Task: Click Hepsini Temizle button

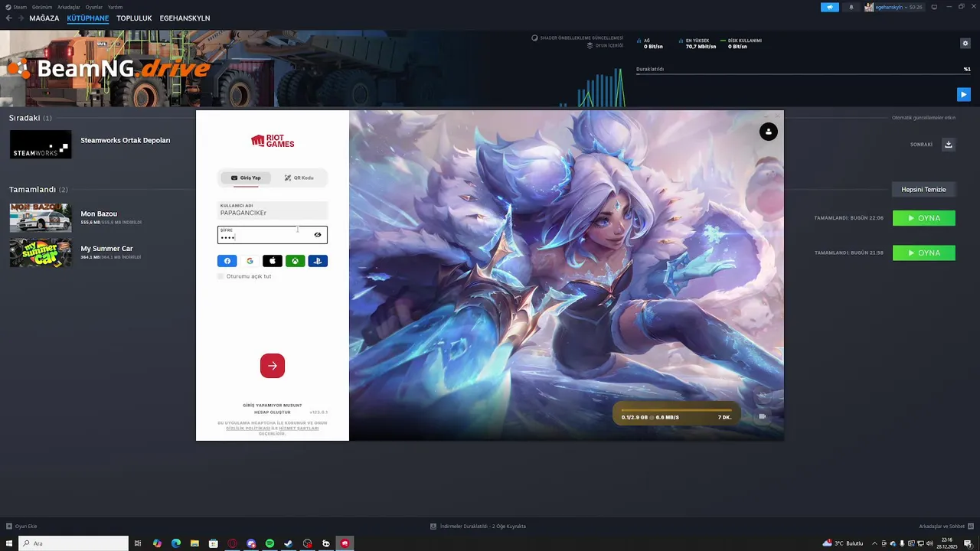Action: [x=923, y=190]
